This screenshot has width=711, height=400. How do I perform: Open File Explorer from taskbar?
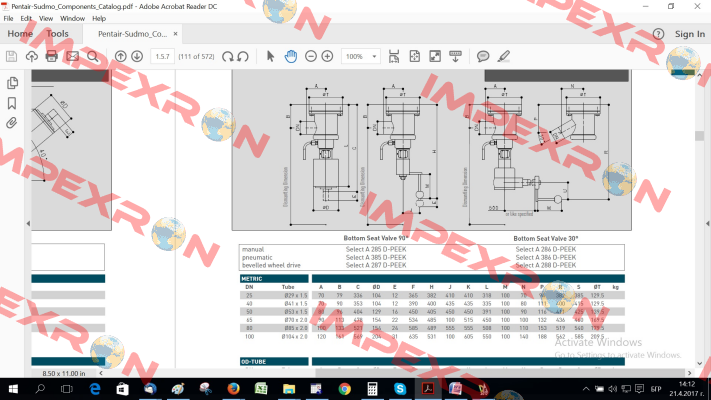pyautogui.click(x=288, y=389)
